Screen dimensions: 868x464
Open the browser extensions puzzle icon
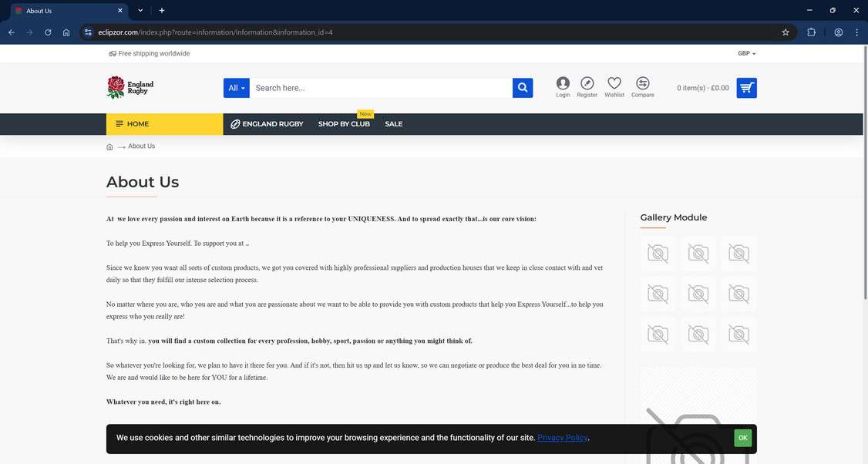click(x=811, y=32)
